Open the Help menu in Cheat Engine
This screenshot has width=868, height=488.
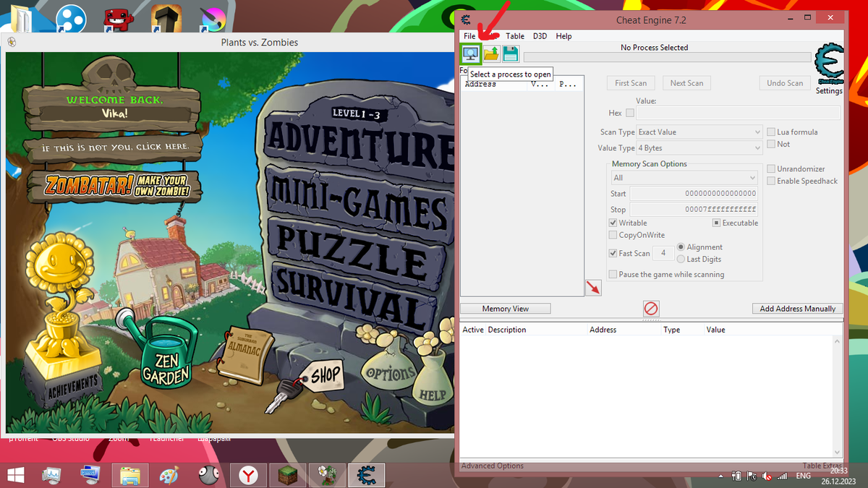pos(563,36)
